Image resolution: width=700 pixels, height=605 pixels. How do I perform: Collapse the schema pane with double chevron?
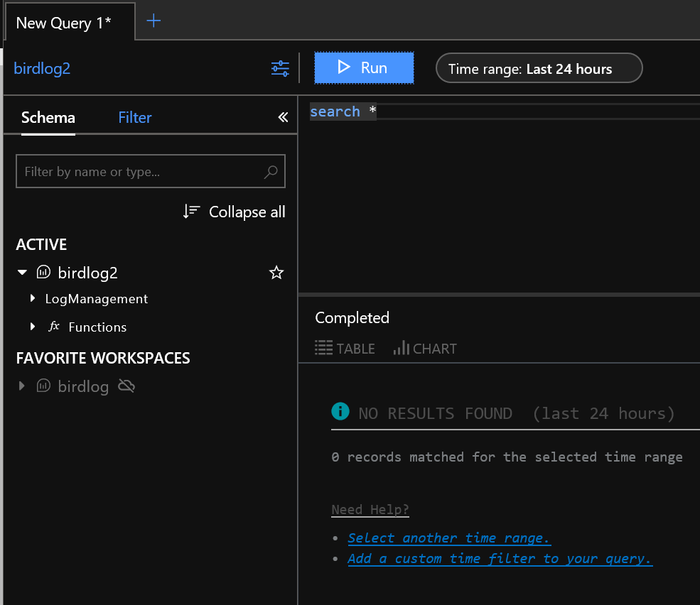(283, 117)
